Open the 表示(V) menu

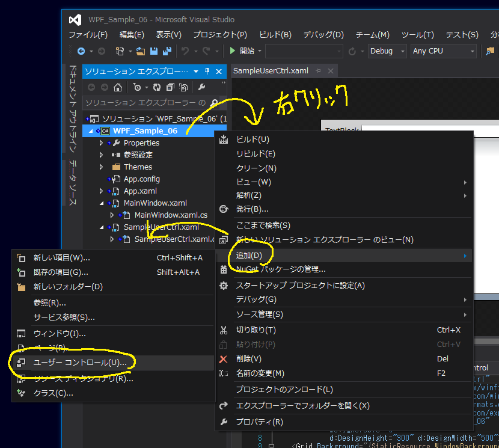[x=169, y=35]
